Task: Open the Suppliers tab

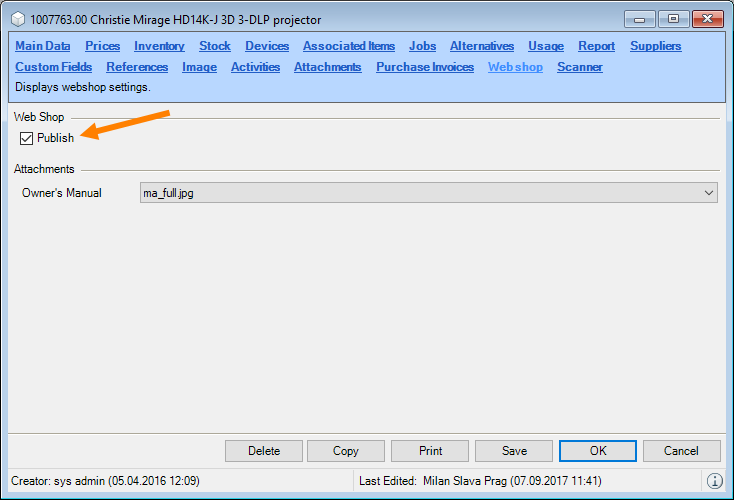Action: (655, 46)
